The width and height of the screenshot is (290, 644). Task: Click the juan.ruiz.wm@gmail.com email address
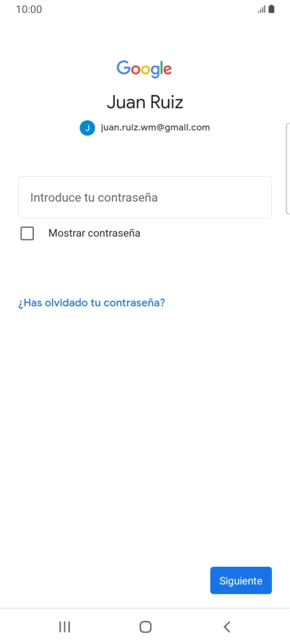point(155,128)
